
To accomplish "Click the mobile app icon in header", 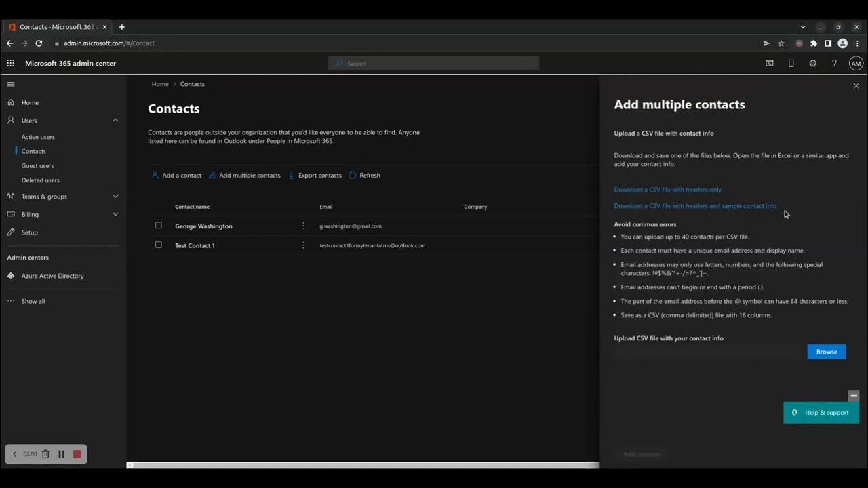I will [791, 63].
